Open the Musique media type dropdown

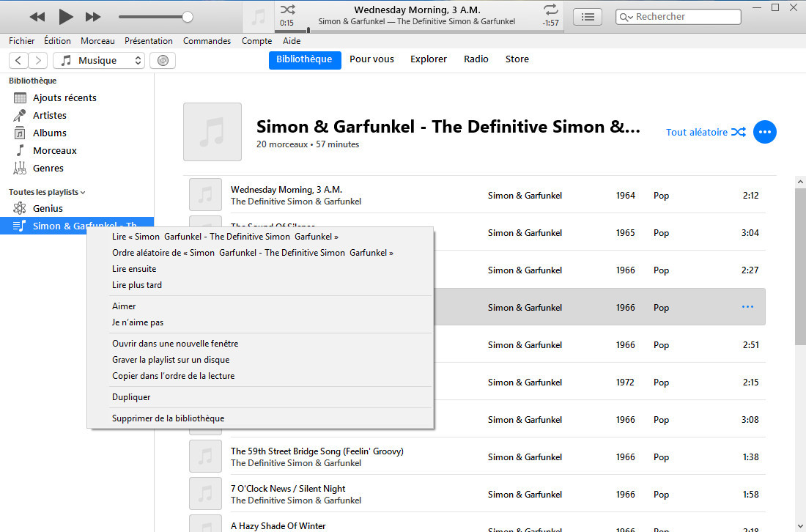pos(99,61)
